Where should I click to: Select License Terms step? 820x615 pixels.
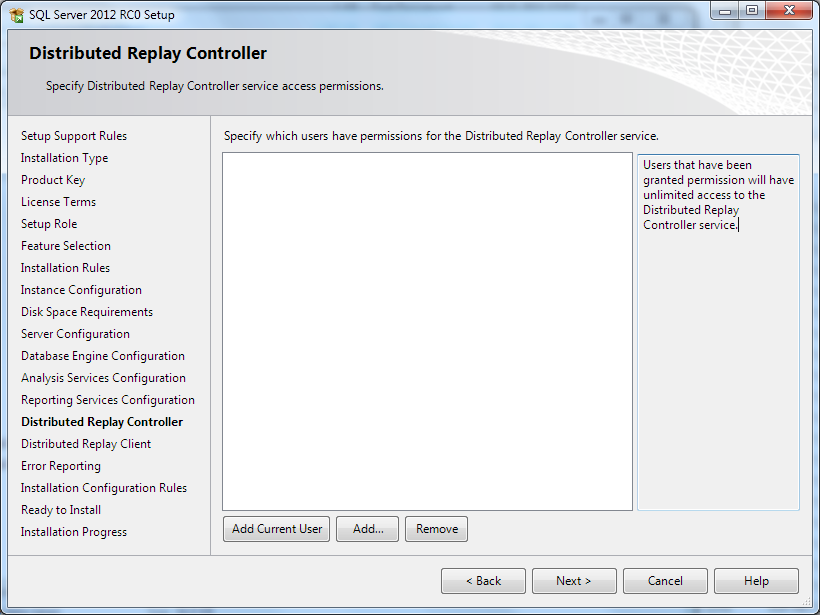(59, 202)
